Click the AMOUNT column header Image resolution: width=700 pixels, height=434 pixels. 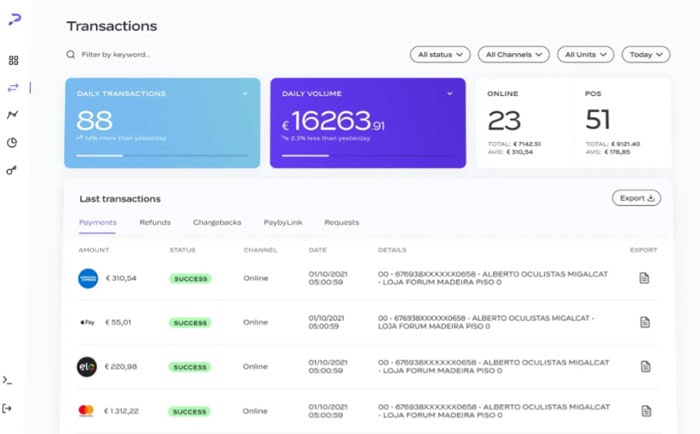(94, 250)
